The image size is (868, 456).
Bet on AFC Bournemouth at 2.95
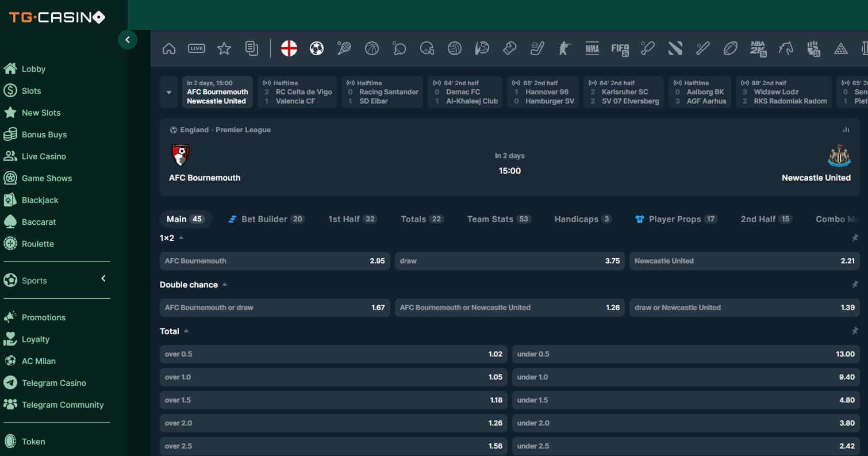(275, 260)
